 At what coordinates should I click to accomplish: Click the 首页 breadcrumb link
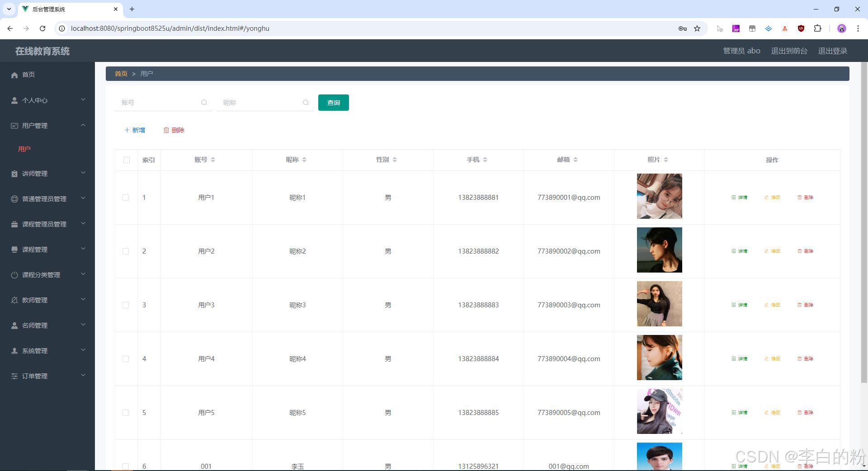(121, 74)
